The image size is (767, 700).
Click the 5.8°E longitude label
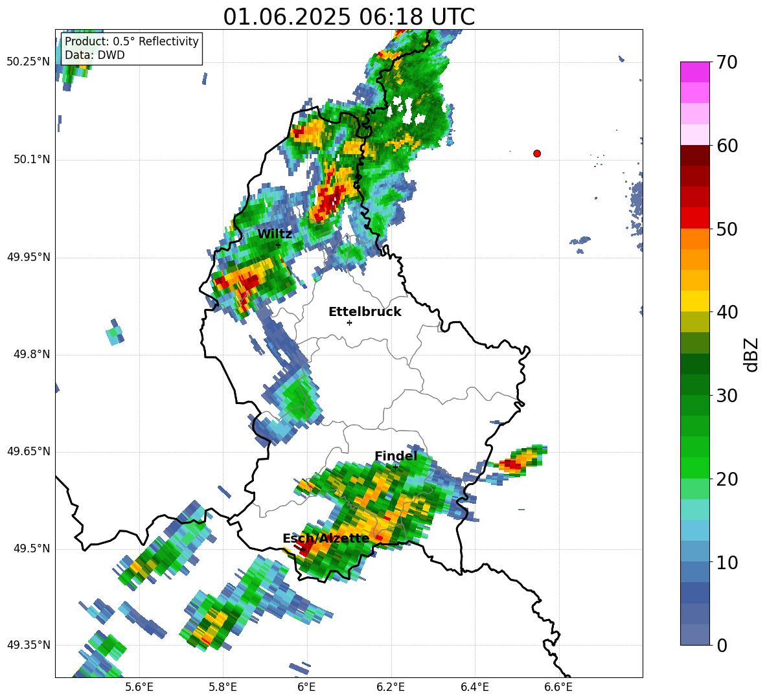(x=223, y=687)
